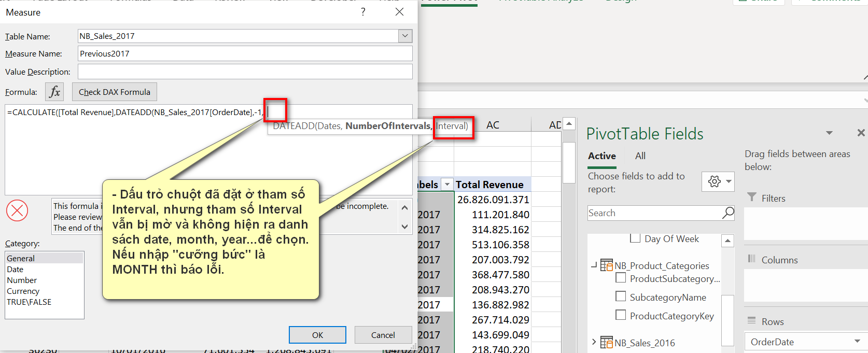Tick the ProductCategoryKey field checkbox

621,315
